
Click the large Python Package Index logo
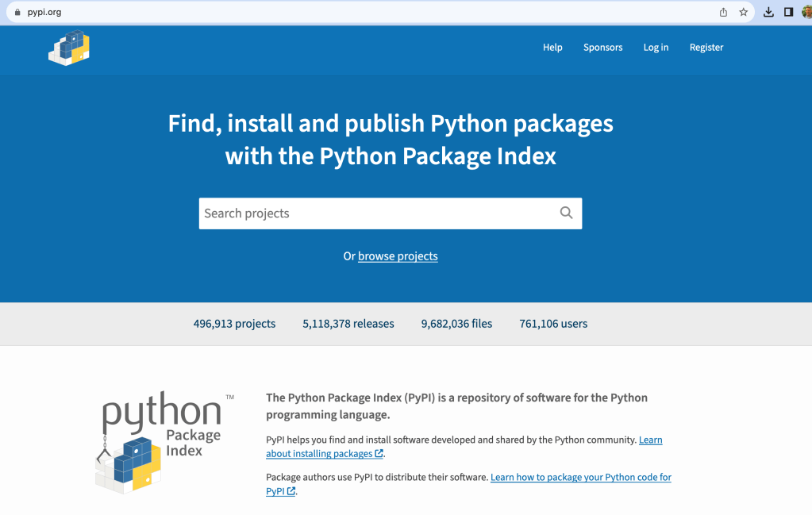(163, 441)
